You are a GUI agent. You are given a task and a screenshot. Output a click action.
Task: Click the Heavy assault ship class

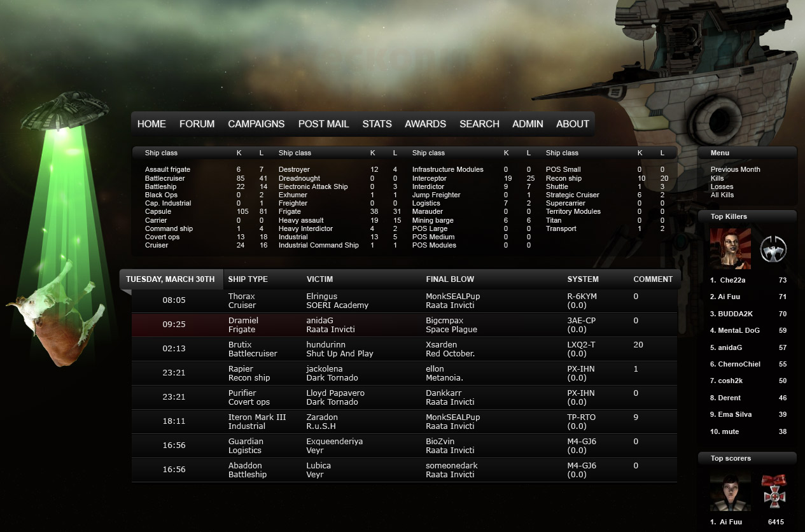pos(301,220)
